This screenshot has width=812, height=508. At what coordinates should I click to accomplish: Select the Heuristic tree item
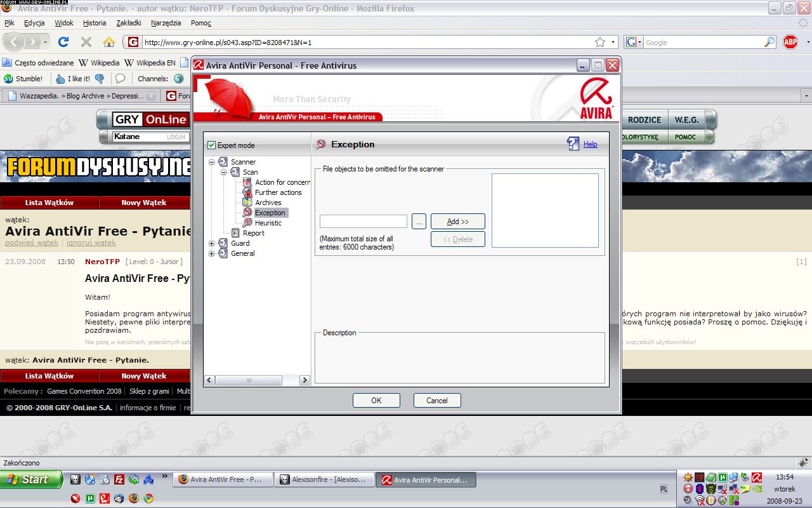tap(268, 223)
